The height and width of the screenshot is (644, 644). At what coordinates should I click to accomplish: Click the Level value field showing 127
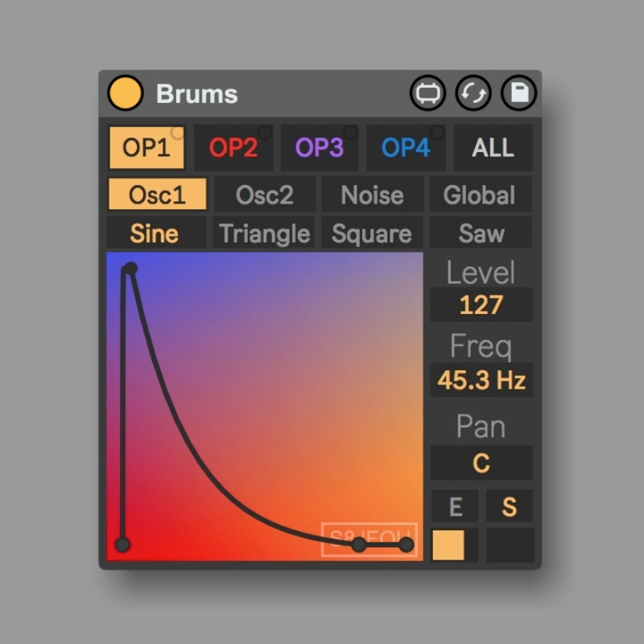(481, 305)
